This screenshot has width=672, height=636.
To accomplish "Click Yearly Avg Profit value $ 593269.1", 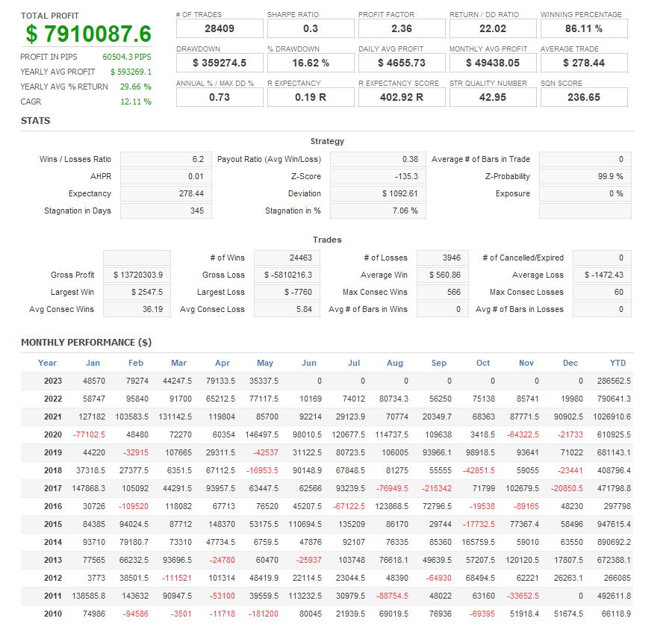I will [x=131, y=72].
